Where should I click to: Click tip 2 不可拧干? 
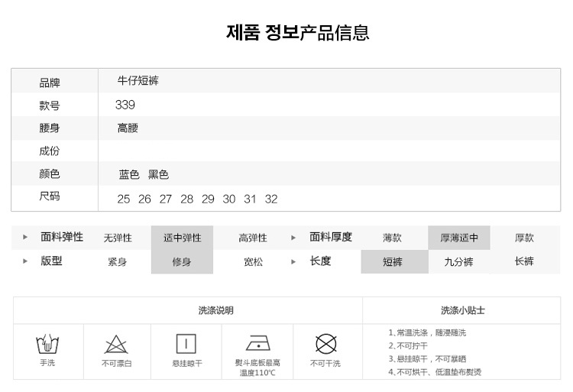(x=408, y=346)
